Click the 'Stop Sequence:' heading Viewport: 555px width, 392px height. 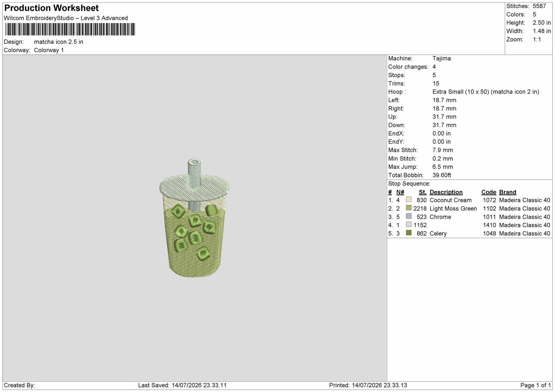[409, 184]
